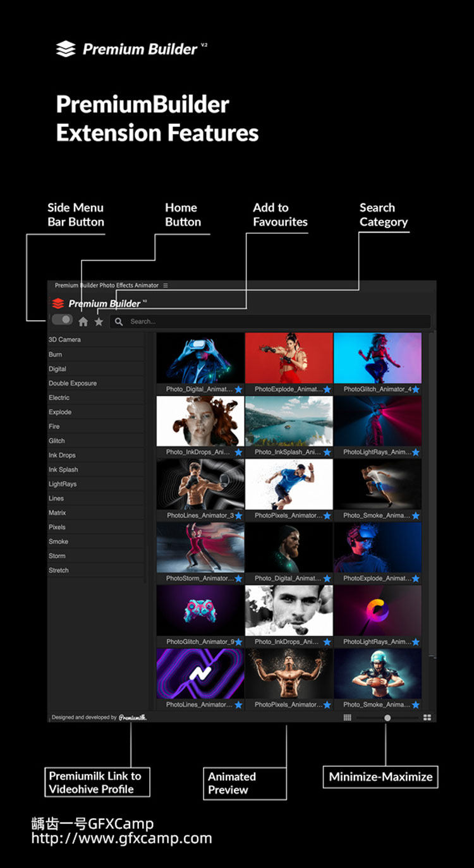Click the magnifier icon in the search bar
This screenshot has width=474, height=868.
coord(119,322)
